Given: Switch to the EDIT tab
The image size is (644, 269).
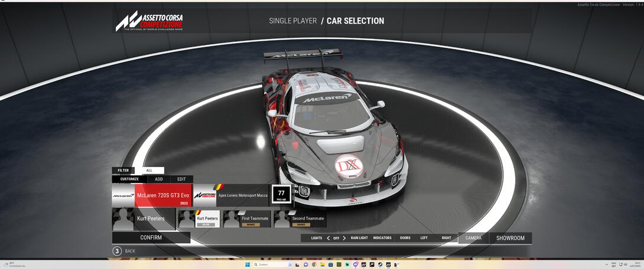Looking at the screenshot, I should (x=181, y=179).
